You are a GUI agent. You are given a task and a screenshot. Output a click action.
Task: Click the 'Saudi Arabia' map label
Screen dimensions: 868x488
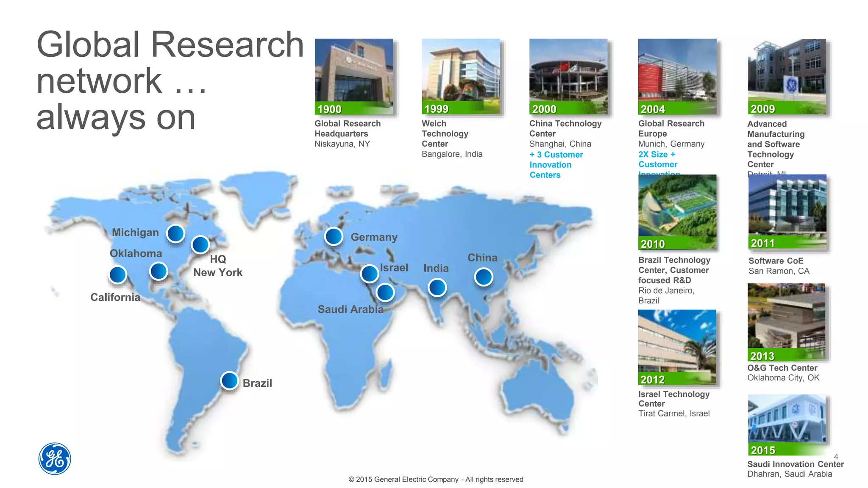click(351, 309)
